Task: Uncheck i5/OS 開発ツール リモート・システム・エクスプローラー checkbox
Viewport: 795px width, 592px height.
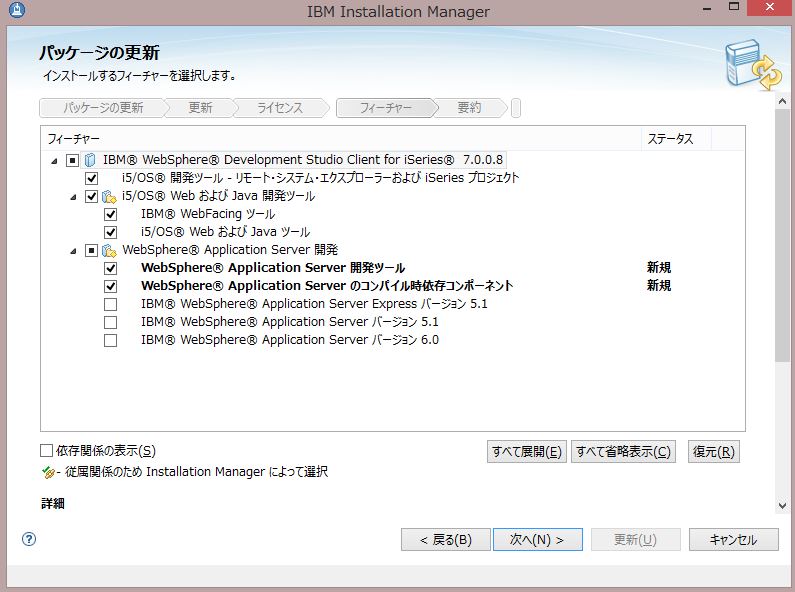Action: coord(91,178)
